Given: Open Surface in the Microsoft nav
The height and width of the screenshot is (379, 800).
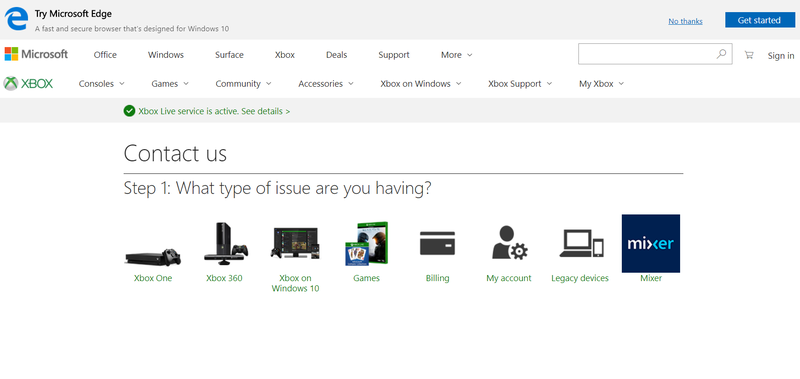Looking at the screenshot, I should [x=229, y=55].
